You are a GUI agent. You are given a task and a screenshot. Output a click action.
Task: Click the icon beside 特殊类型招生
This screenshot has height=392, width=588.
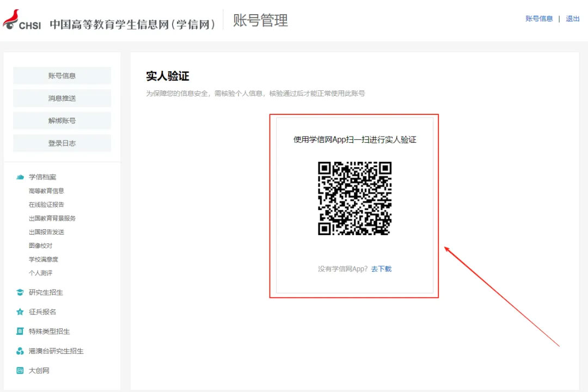[x=20, y=332]
